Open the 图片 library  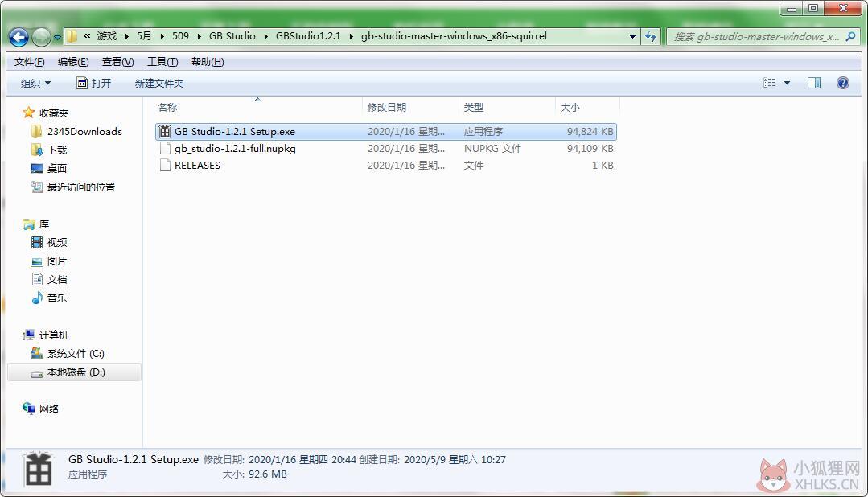(49, 261)
